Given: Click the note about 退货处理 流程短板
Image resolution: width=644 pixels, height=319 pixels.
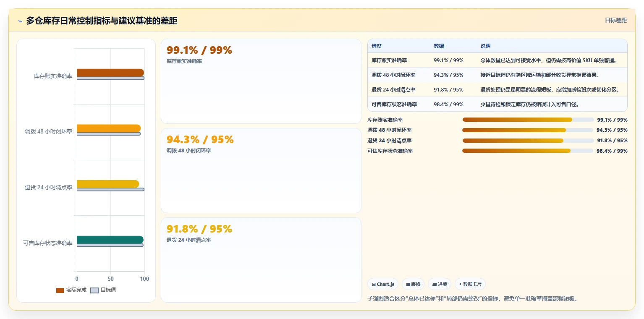Looking at the screenshot, I should tap(550, 90).
